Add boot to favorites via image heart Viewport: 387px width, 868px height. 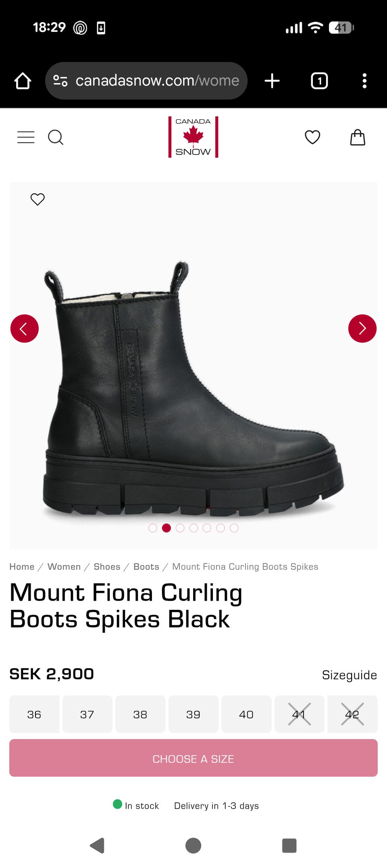37,199
